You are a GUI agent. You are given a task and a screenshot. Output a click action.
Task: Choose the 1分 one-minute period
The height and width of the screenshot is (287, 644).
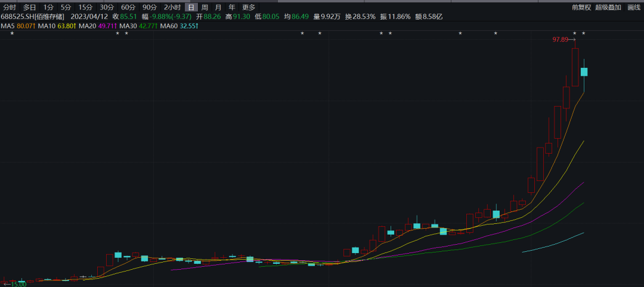point(48,7)
